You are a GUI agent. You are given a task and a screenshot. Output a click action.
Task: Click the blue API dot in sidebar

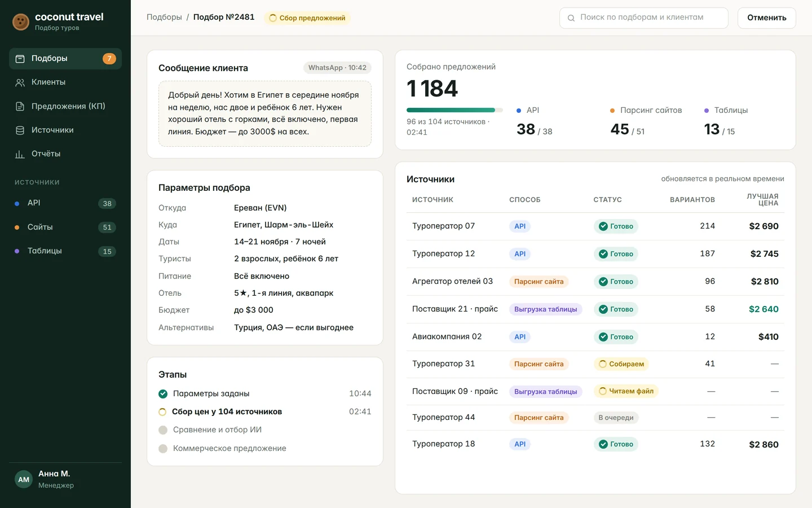pyautogui.click(x=17, y=203)
